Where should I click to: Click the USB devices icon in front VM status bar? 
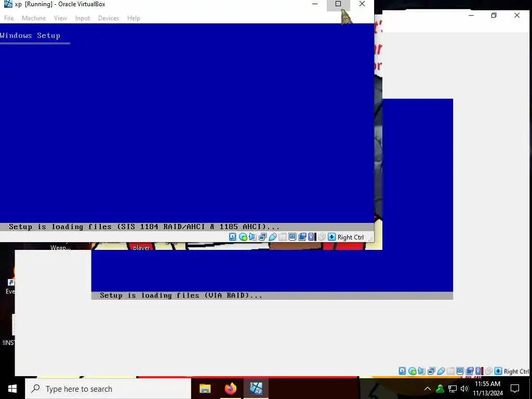[x=272, y=237]
